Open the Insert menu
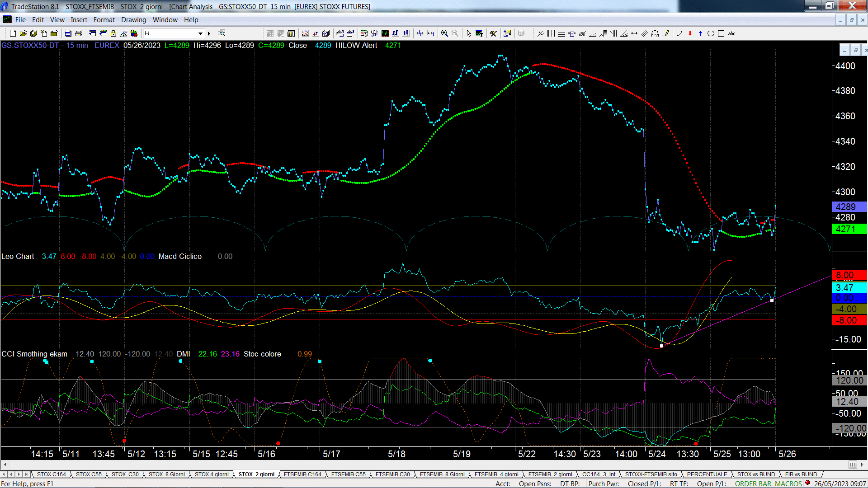 [x=79, y=19]
